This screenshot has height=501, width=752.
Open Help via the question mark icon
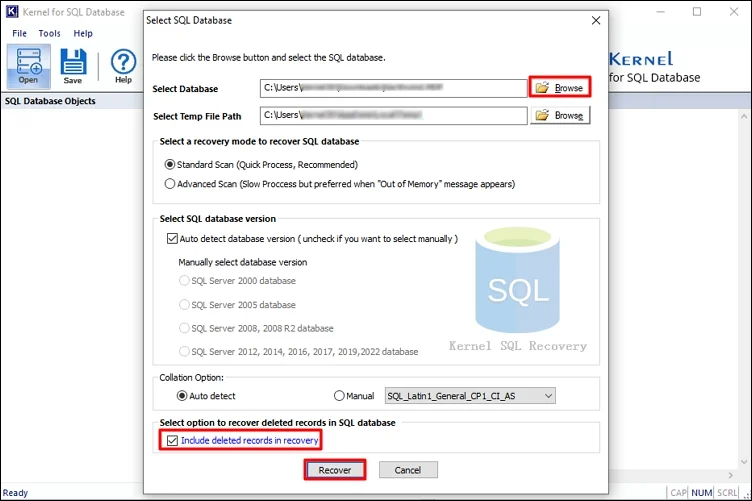click(x=123, y=67)
